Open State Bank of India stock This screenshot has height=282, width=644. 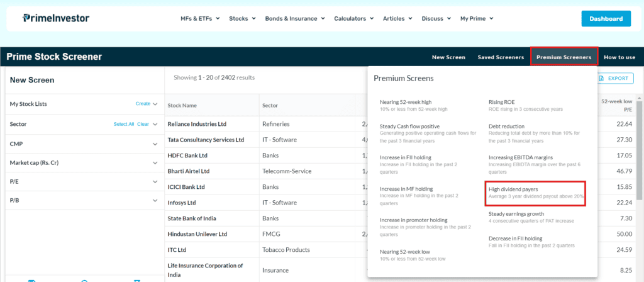point(192,218)
